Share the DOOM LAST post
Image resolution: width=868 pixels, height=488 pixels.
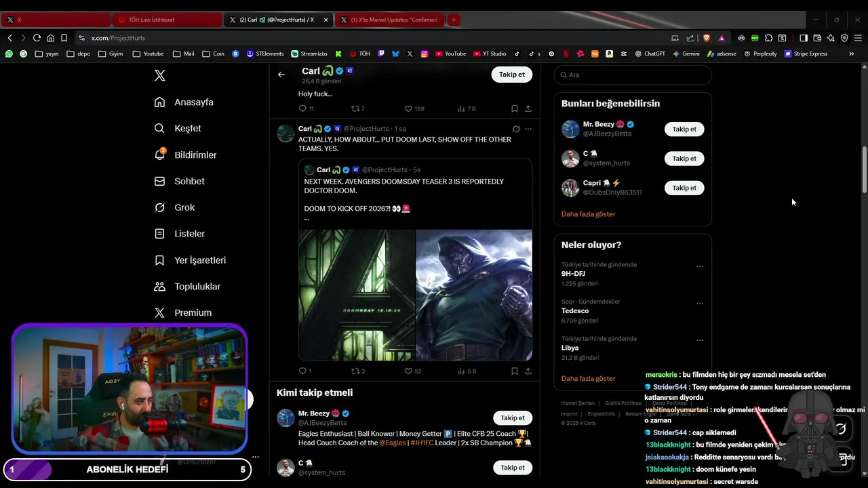[x=528, y=371]
